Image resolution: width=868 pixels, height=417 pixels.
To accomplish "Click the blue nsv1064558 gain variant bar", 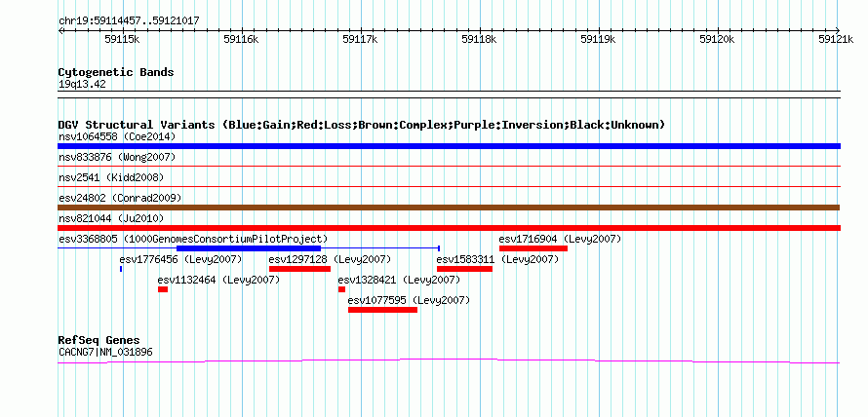I will click(x=449, y=146).
